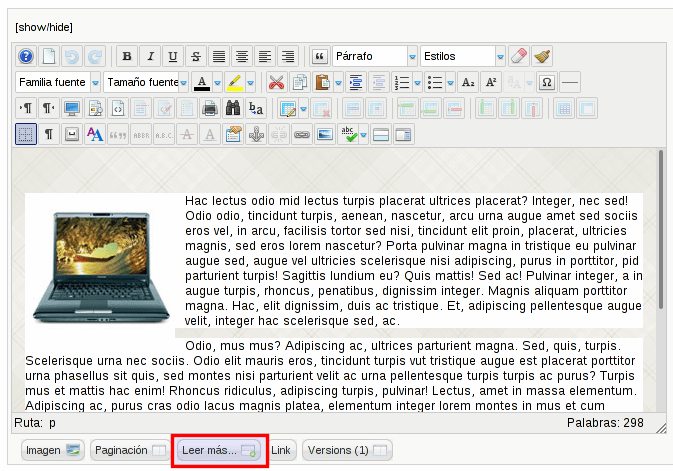Screen dimensions: 673x471
Task: Insert special character Omega icon
Action: pos(547,82)
